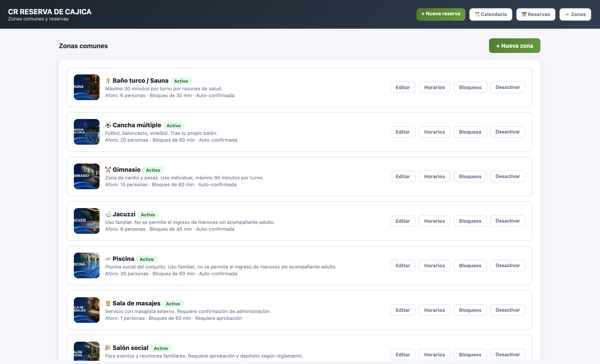
Task: Open Horarios for Piscina
Action: (x=434, y=265)
